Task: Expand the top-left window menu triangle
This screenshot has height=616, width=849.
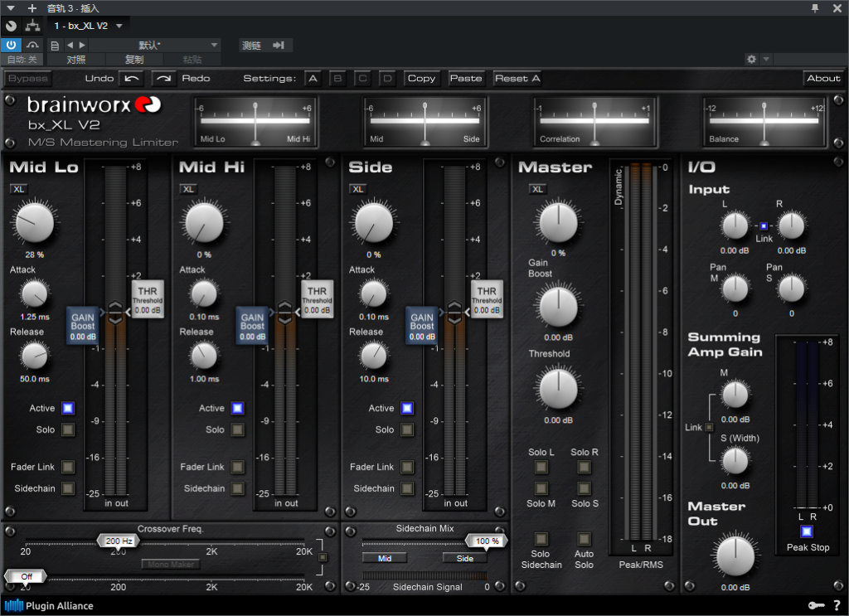Action: [x=11, y=8]
